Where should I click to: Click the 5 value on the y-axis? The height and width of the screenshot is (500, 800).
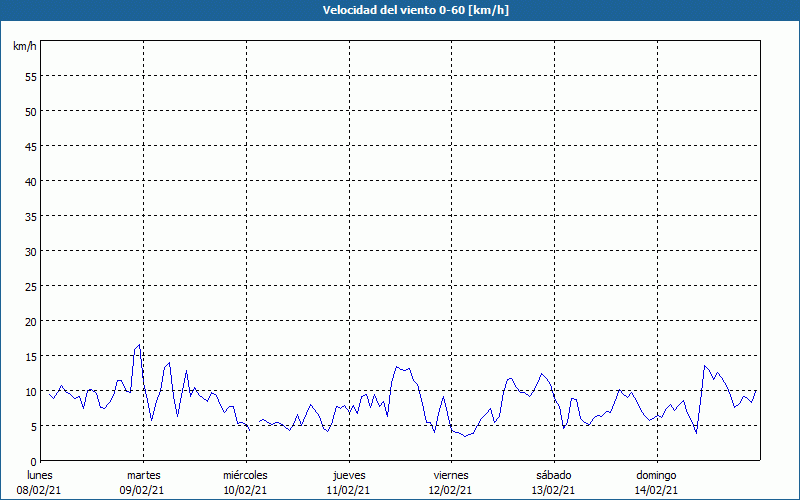(x=34, y=427)
